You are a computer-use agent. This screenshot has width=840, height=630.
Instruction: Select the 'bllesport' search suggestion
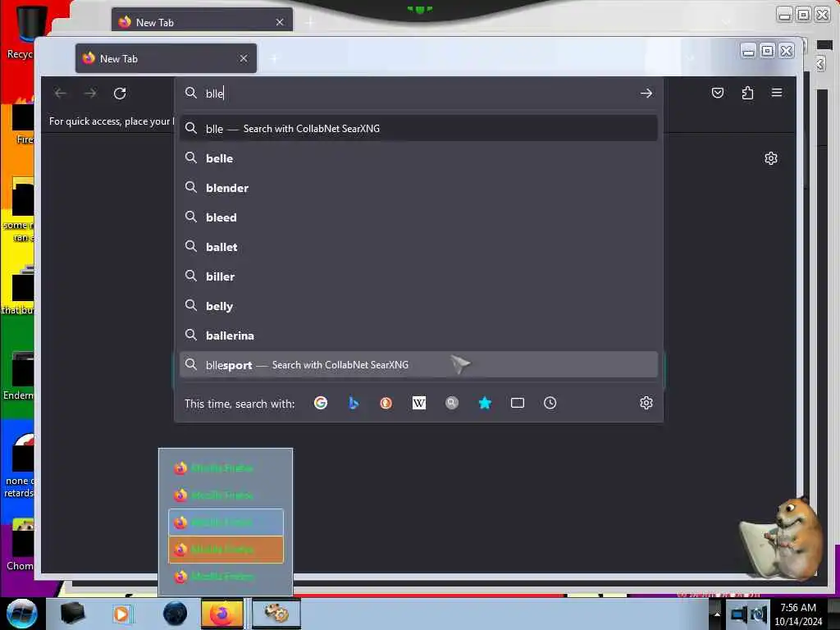coord(418,365)
